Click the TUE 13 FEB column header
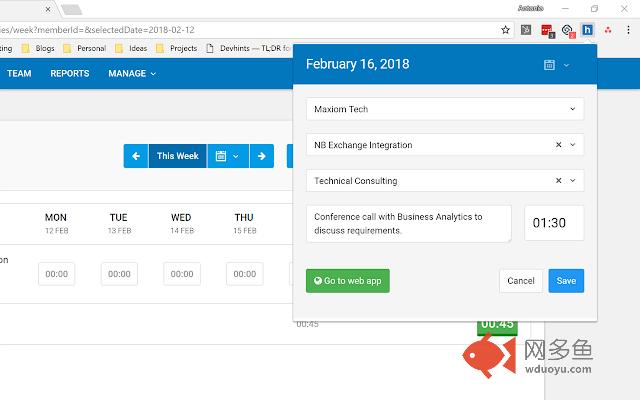Screen dimensions: 640x400 click(x=119, y=223)
